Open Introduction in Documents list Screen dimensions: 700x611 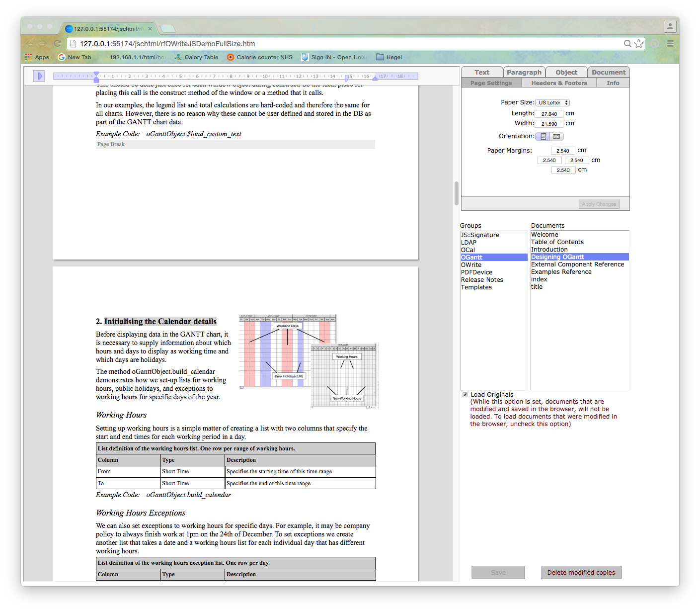(x=580, y=249)
